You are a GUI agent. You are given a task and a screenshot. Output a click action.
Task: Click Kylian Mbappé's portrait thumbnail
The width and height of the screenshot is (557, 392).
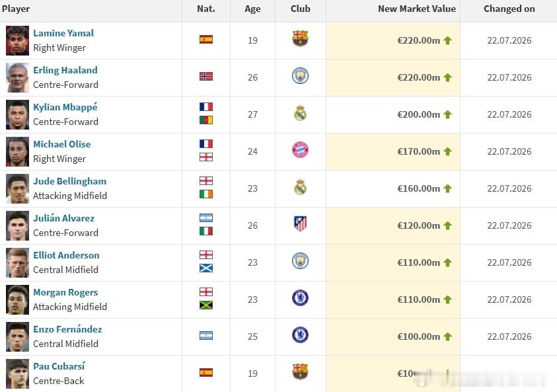(x=17, y=115)
